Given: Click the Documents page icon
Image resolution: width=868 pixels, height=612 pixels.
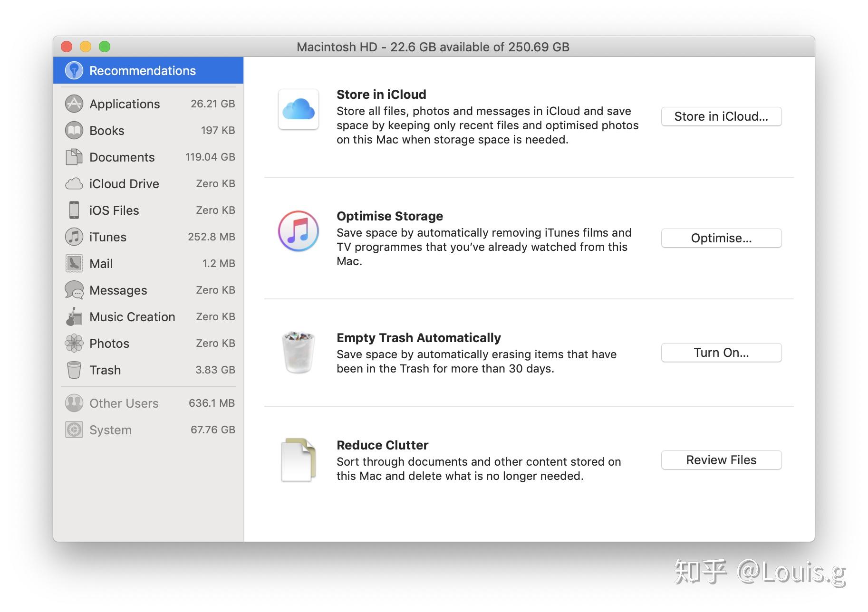Looking at the screenshot, I should pyautogui.click(x=74, y=157).
